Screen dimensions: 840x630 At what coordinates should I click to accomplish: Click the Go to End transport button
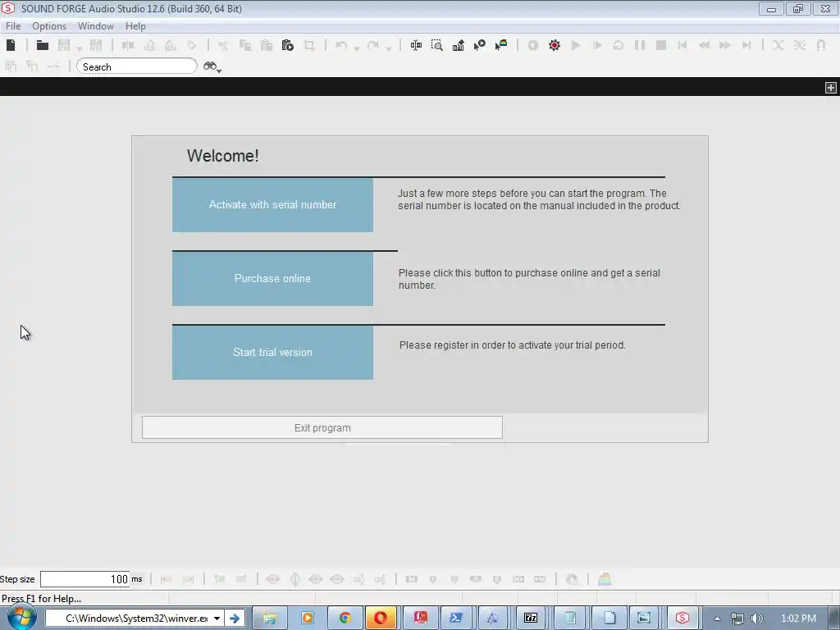point(746,45)
